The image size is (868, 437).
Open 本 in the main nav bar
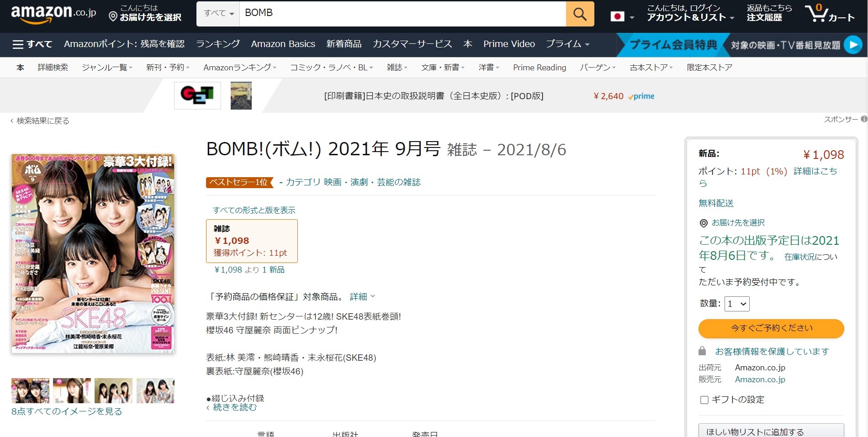[x=468, y=44]
